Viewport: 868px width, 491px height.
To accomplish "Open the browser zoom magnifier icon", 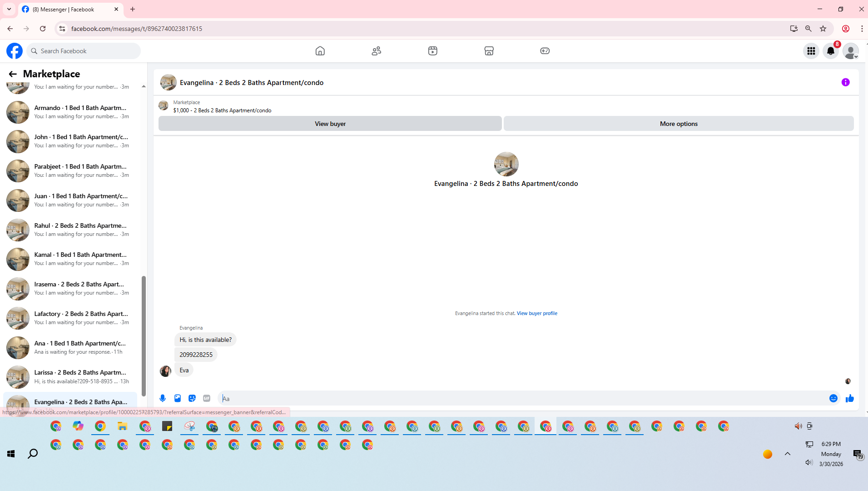I will tap(808, 29).
